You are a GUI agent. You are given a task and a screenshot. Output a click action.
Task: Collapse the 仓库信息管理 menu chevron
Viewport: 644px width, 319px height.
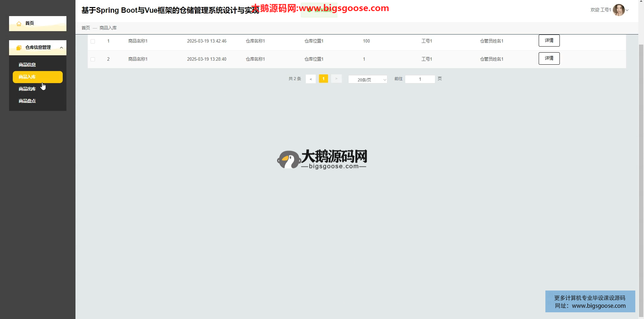click(61, 48)
